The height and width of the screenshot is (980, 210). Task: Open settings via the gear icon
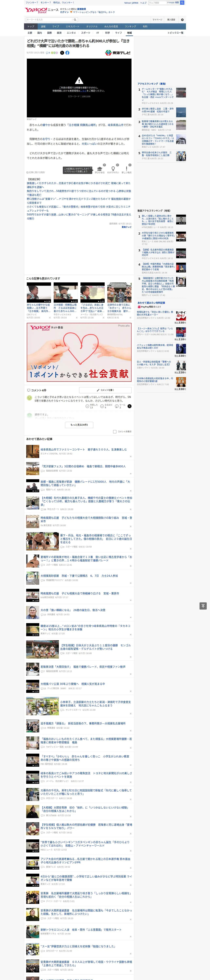[x=182, y=20]
